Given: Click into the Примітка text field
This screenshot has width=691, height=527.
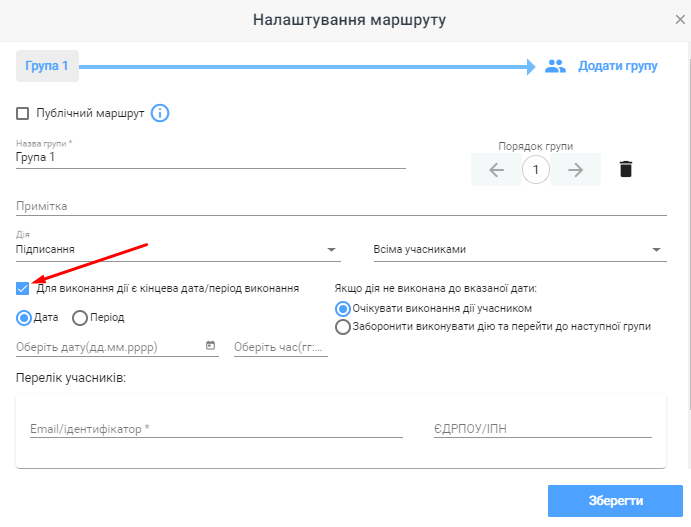Looking at the screenshot, I should click(x=341, y=206).
